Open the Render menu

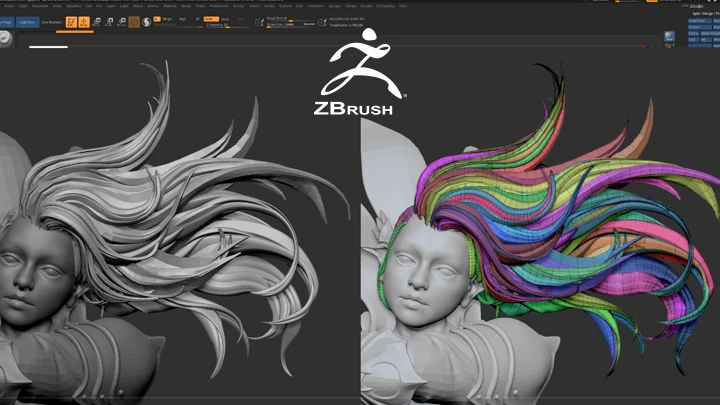point(239,6)
